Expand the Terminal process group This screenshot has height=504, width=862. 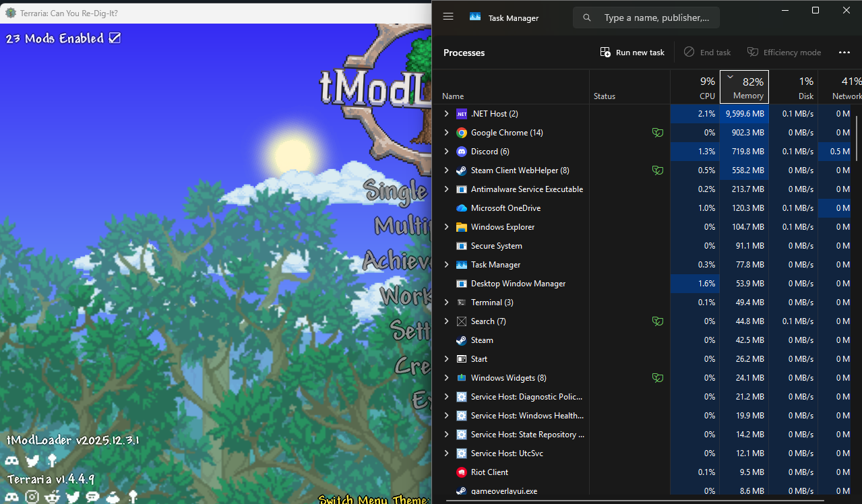(446, 303)
